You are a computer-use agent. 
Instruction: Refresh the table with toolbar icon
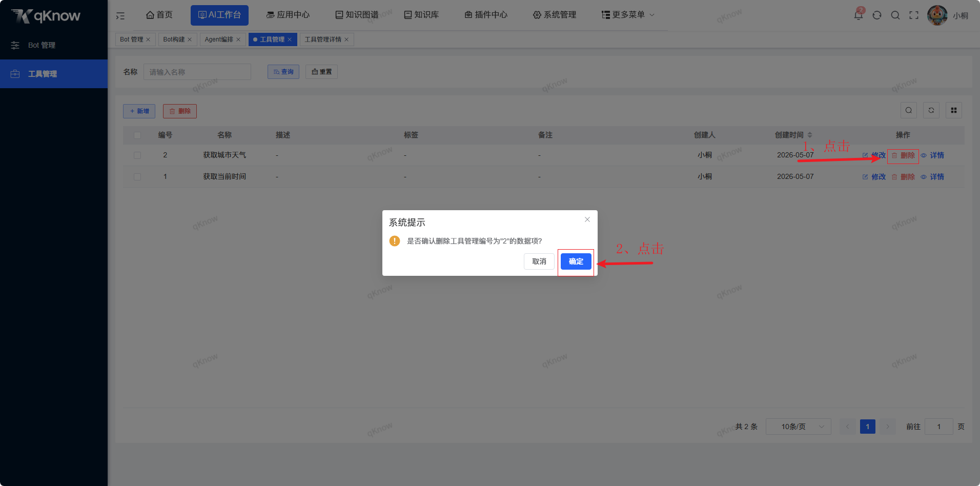coord(931,110)
